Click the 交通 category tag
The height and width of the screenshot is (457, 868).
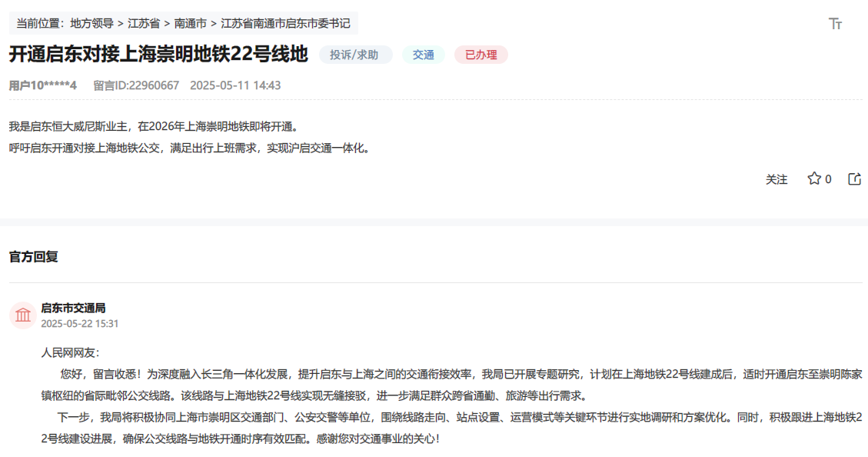coord(423,55)
